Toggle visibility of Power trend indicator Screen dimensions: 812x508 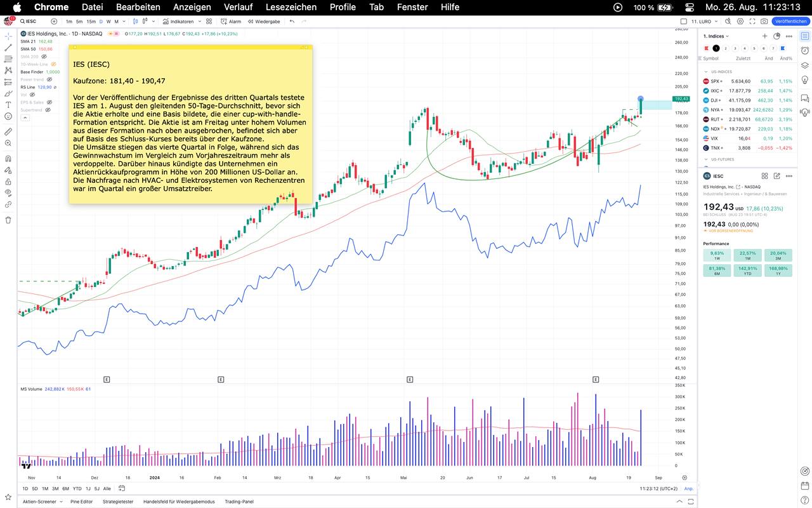click(x=49, y=79)
